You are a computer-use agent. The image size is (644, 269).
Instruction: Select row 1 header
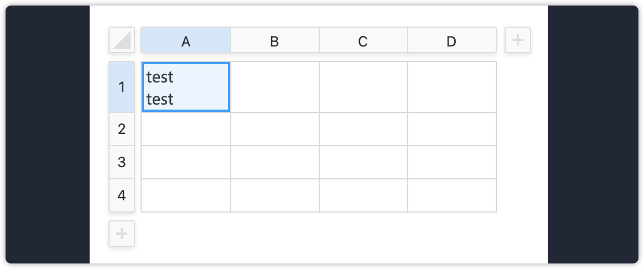(x=122, y=87)
